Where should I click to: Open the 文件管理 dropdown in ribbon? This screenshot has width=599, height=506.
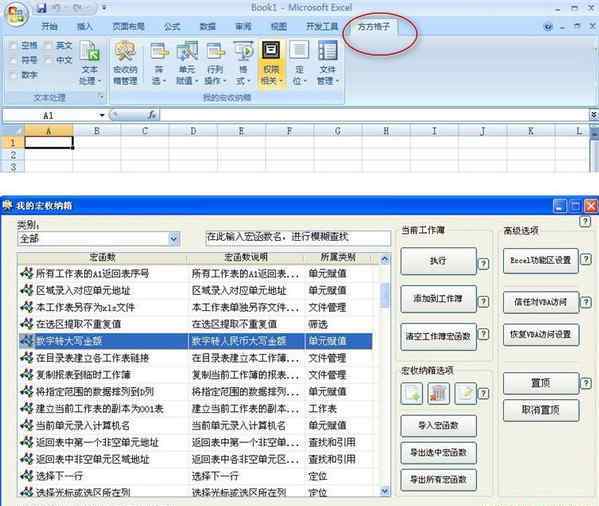(328, 64)
